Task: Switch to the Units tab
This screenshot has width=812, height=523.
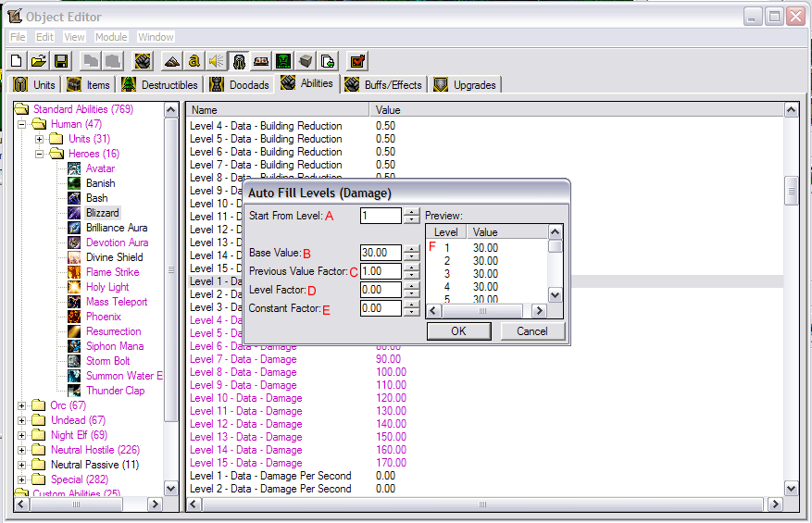Action: pyautogui.click(x=35, y=84)
